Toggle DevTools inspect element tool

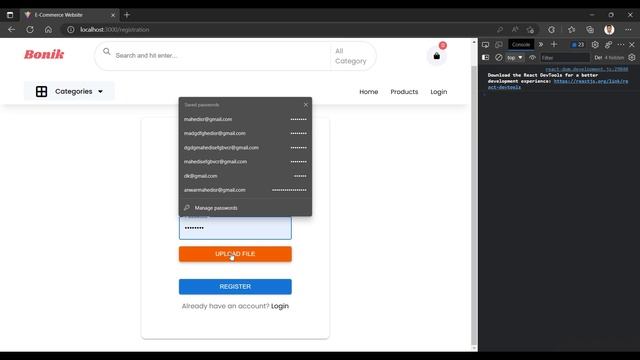(485, 44)
